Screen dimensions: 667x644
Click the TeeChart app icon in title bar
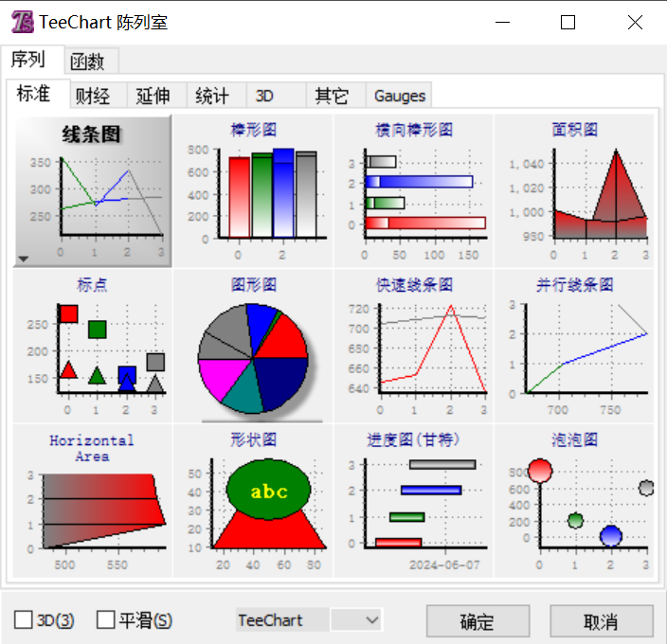click(22, 22)
